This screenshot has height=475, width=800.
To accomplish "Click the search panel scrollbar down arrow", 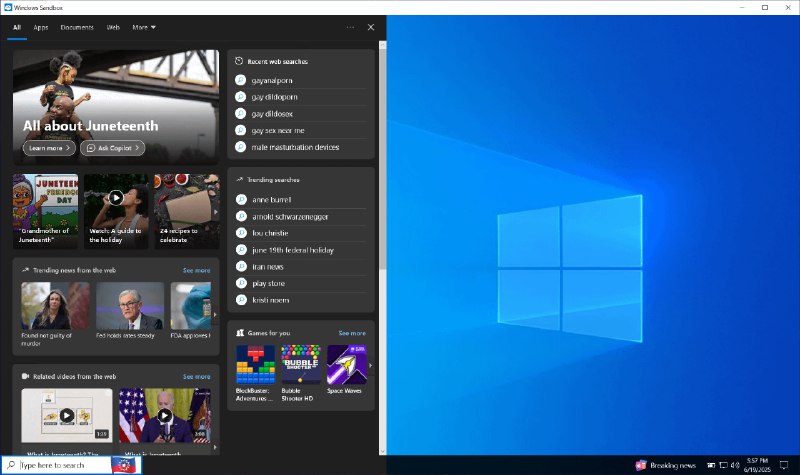I will point(383,451).
